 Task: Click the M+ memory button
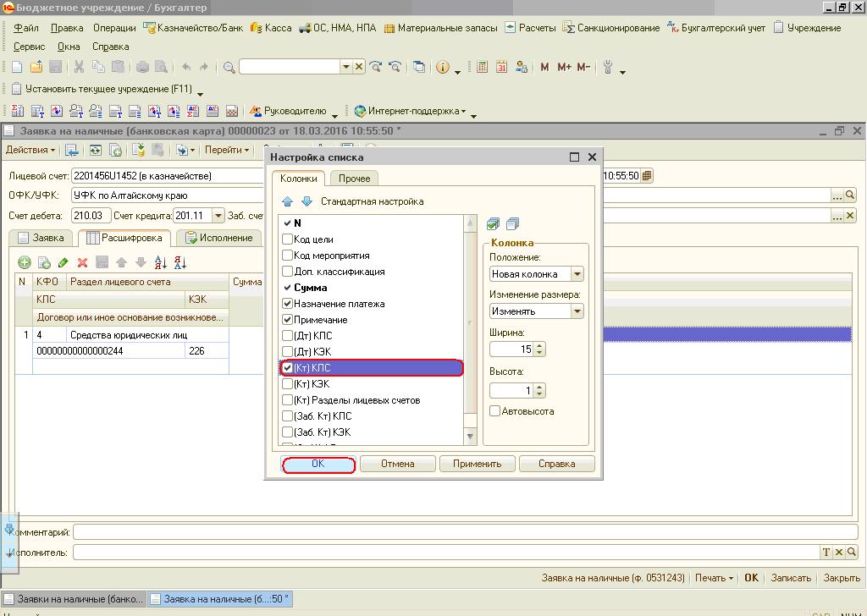tap(564, 68)
